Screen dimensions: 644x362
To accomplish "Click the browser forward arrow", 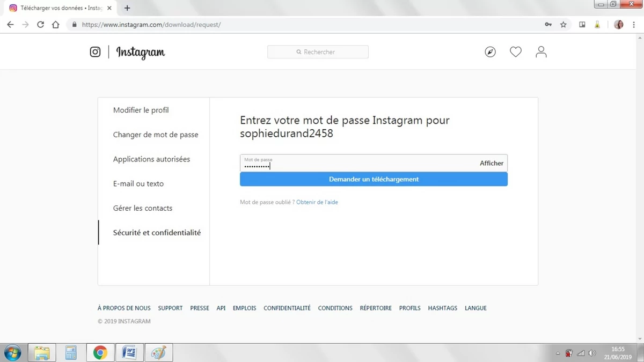I will click(25, 25).
